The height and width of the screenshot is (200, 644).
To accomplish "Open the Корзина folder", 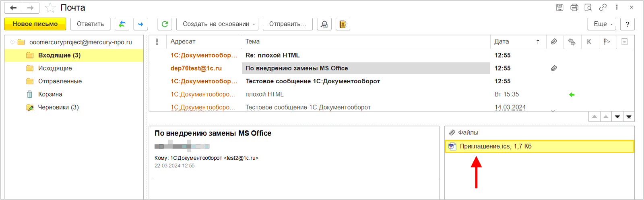I will point(50,94).
